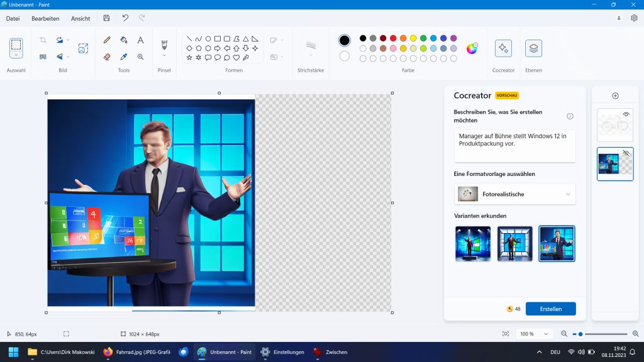Viewport: 644px width, 362px height.
Task: Open the Ansicht menu
Action: click(x=80, y=18)
